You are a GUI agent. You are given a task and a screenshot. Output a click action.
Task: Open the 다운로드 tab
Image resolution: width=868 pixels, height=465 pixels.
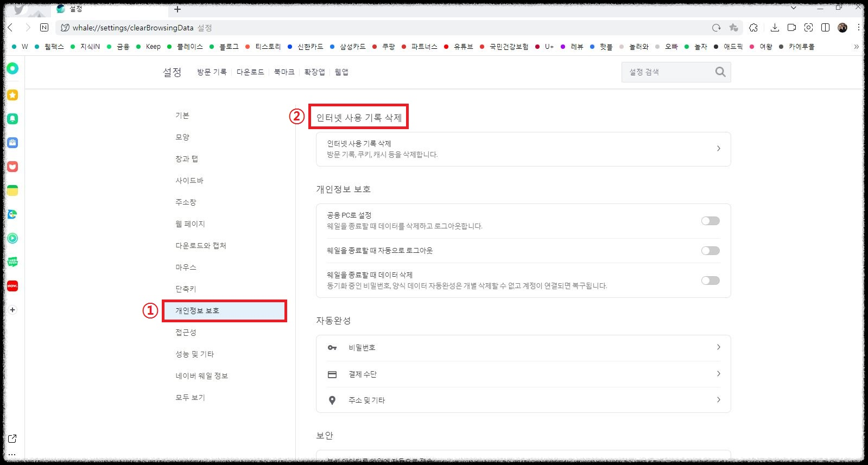[x=250, y=72]
